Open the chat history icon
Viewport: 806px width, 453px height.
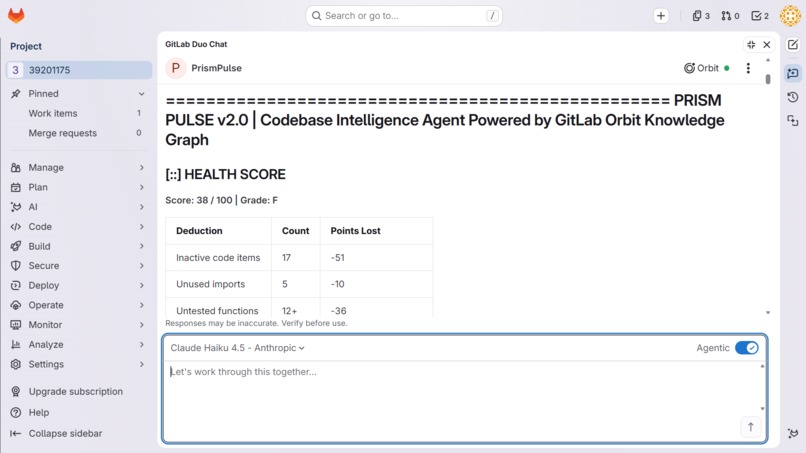793,97
